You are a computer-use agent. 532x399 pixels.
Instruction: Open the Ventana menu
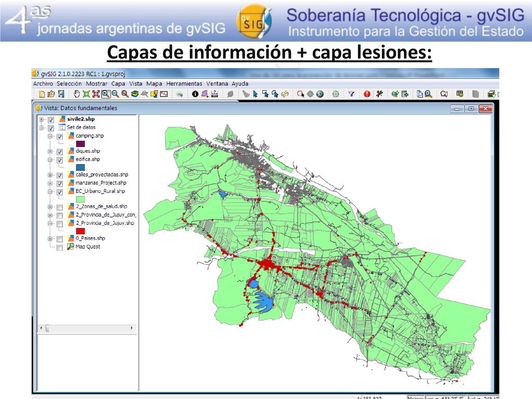pyautogui.click(x=217, y=84)
